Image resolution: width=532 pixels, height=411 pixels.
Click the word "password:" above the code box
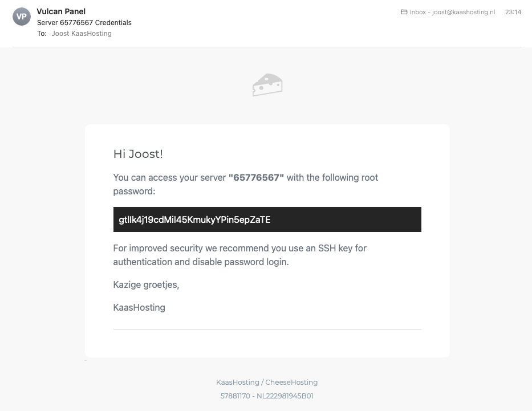click(134, 192)
